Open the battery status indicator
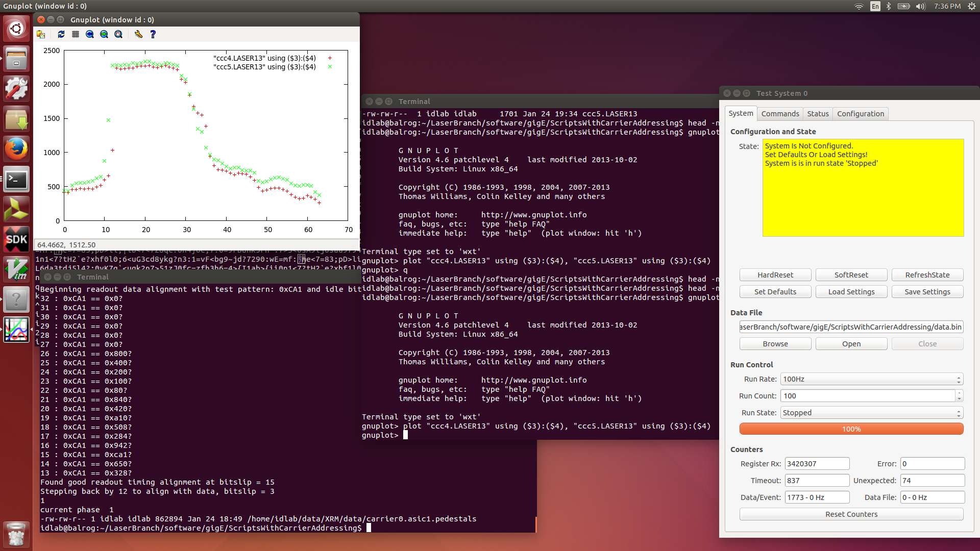The width and height of the screenshot is (980, 551). [904, 6]
